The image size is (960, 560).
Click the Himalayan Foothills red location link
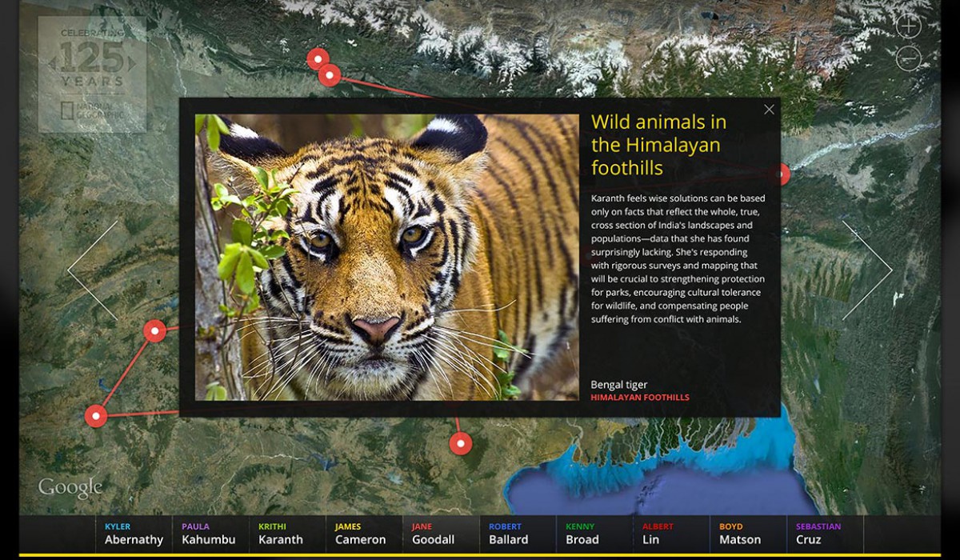[639, 398]
